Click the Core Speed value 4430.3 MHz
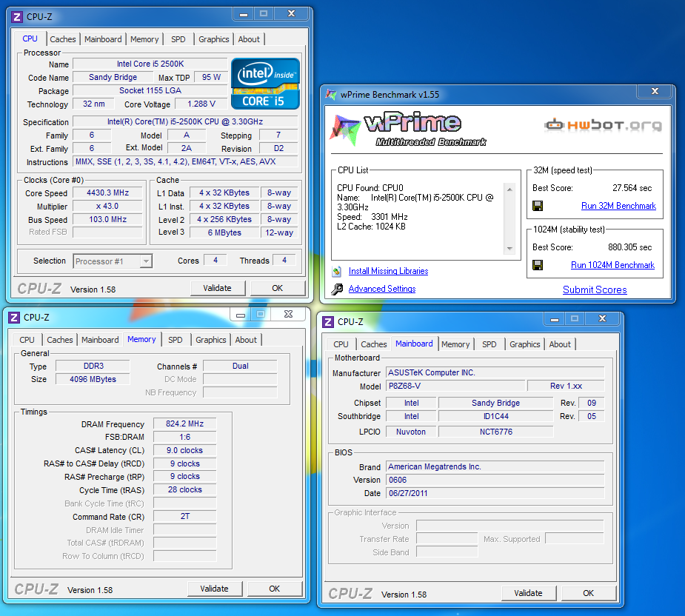 click(x=107, y=192)
